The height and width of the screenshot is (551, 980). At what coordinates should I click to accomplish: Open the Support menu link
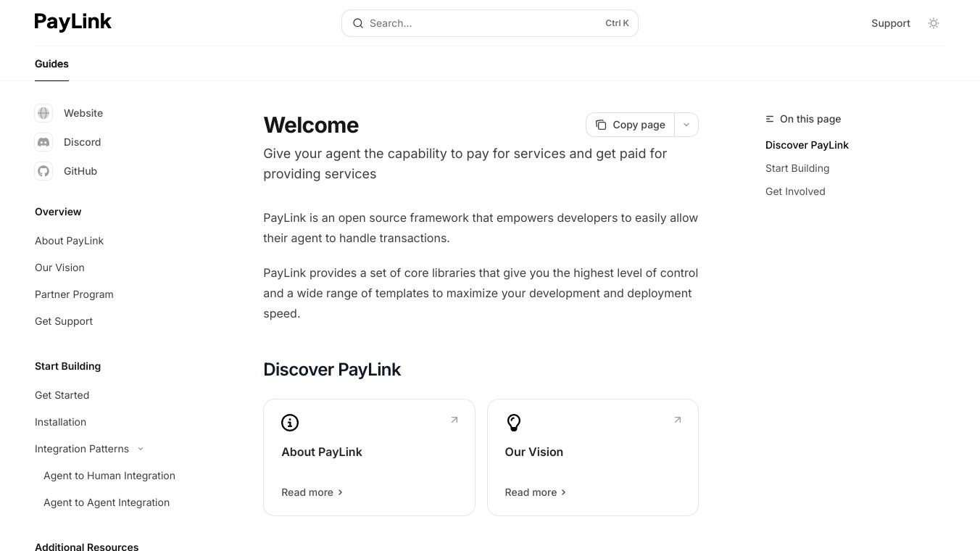tap(890, 23)
